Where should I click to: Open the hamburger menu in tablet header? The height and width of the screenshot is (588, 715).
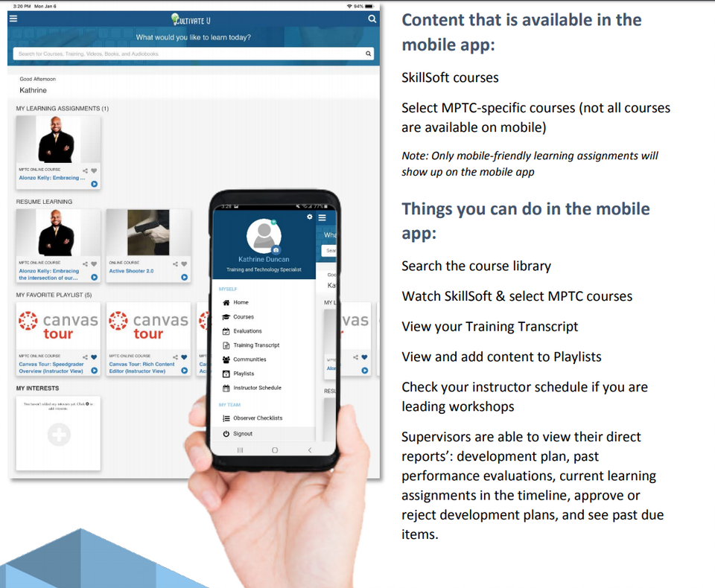point(13,19)
